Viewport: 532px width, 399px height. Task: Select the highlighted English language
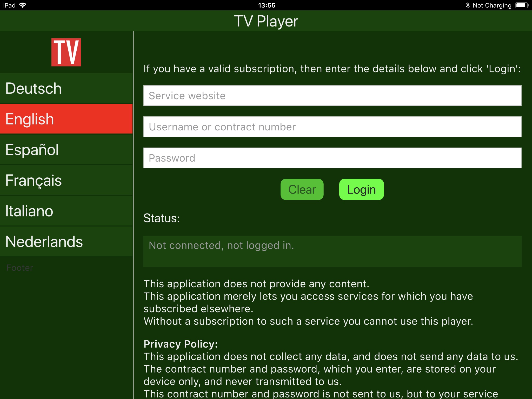pos(66,119)
